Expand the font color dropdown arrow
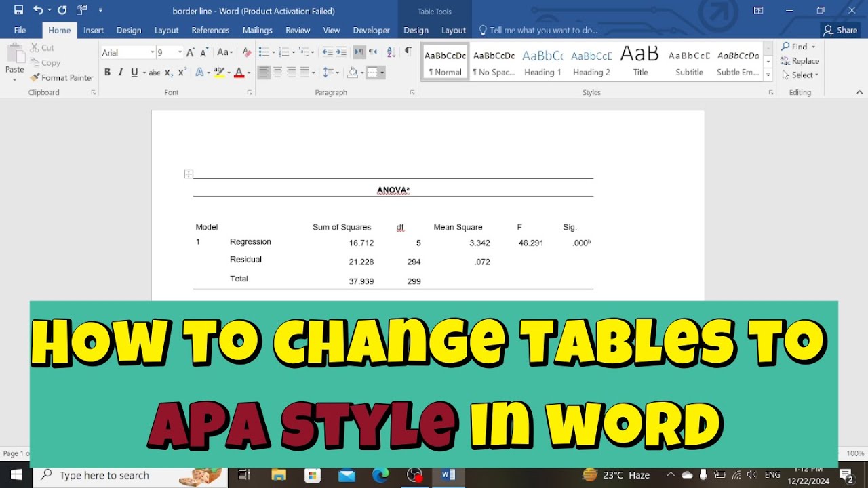The height and width of the screenshot is (488, 868). (248, 73)
